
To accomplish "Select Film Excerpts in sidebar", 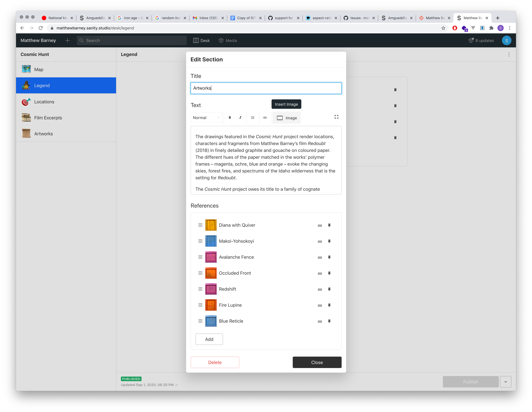I will coord(48,118).
